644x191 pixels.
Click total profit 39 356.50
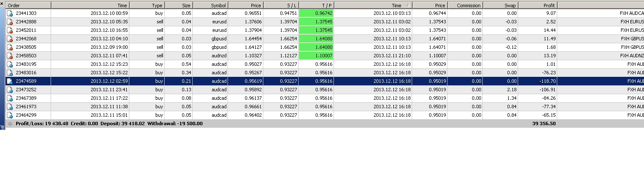coord(544,124)
